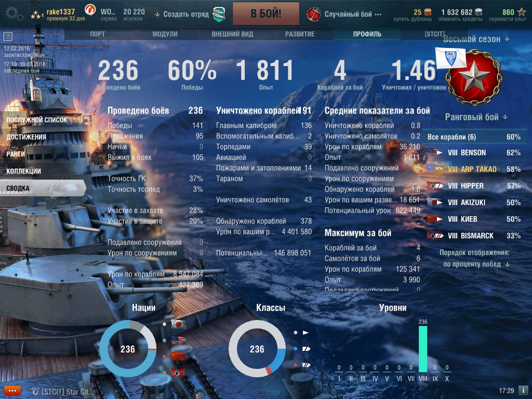Open the help question mark icon
Image resolution: width=532 pixels, height=399 pixels.
8,36
